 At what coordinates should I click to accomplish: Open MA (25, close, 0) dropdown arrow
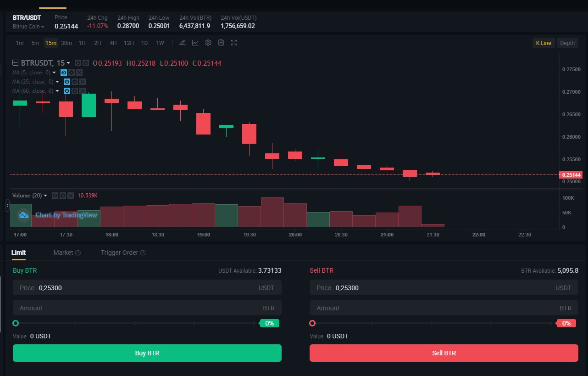(57, 82)
